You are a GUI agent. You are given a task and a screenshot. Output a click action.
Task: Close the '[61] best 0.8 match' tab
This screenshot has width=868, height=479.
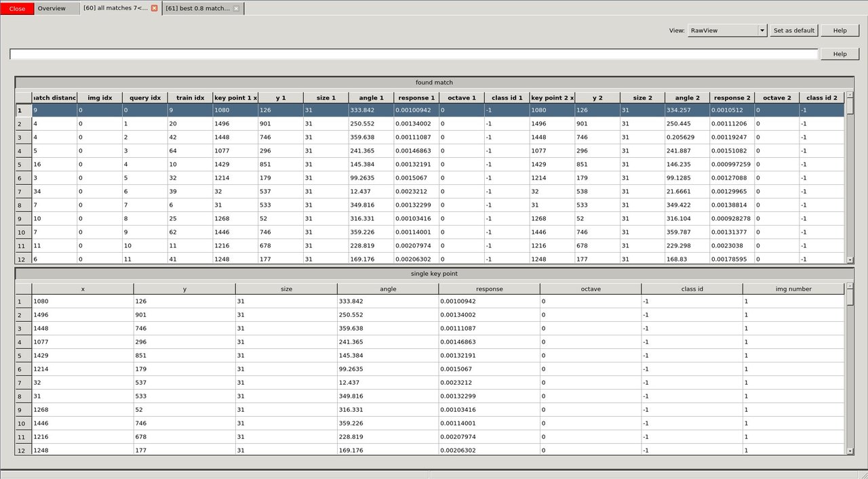236,8
